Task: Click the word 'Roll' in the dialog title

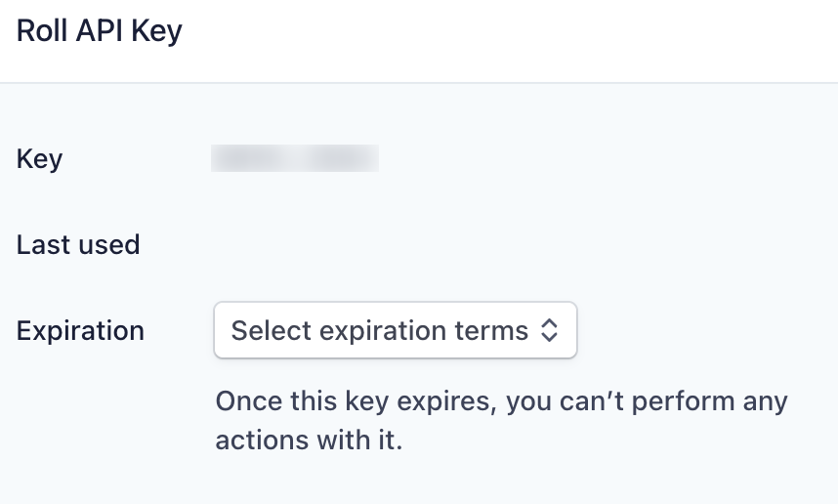Action: pos(41,31)
